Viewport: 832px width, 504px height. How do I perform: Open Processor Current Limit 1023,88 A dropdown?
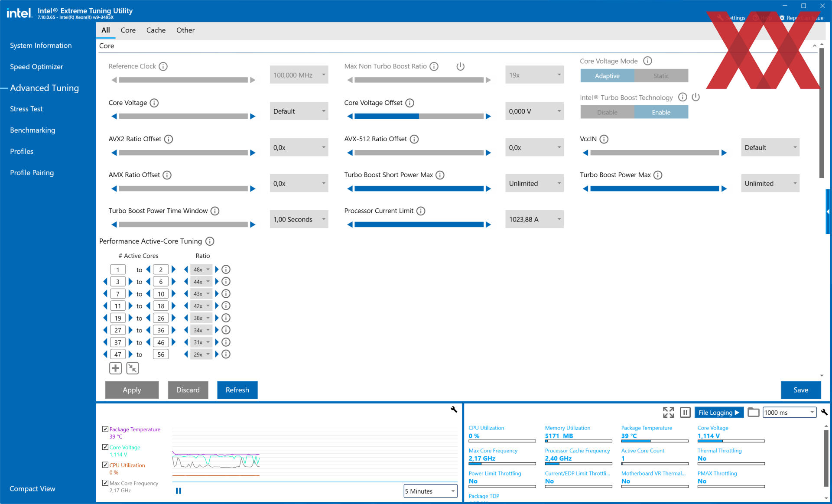coord(534,220)
